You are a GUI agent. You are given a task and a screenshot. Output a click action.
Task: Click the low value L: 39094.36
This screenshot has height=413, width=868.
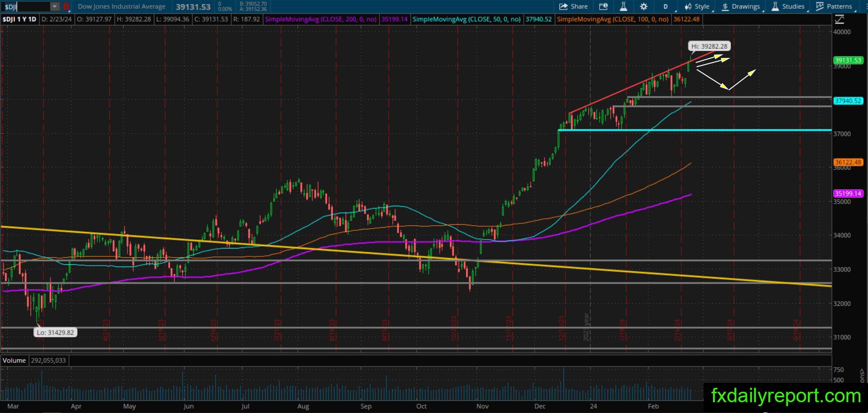172,19
